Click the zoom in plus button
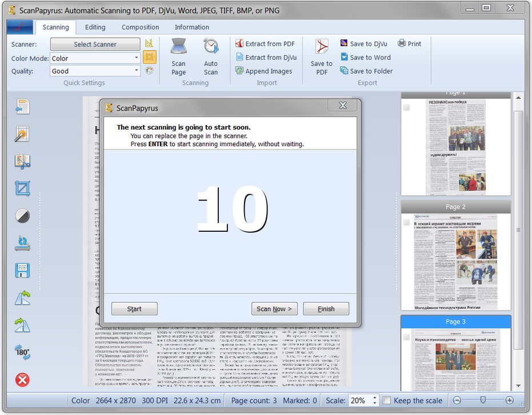Viewport: 532px width, 415px height. click(x=509, y=400)
